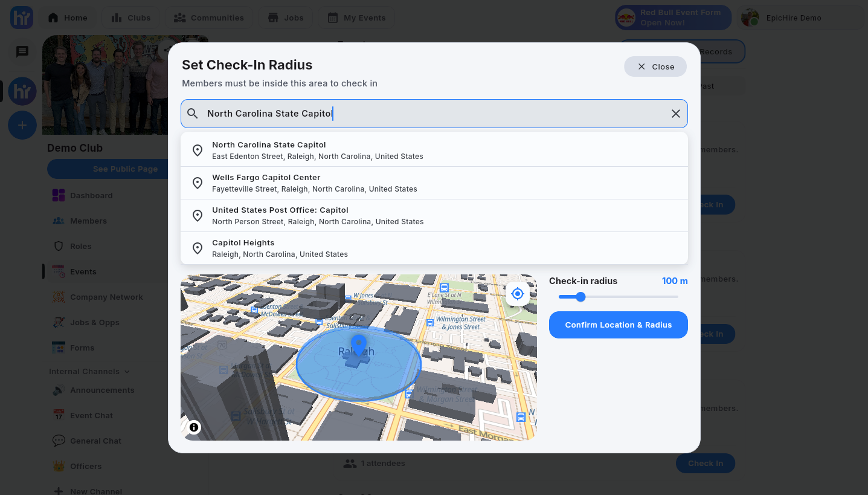Open Officers channel
Viewport: 868px width, 495px height.
[86, 466]
